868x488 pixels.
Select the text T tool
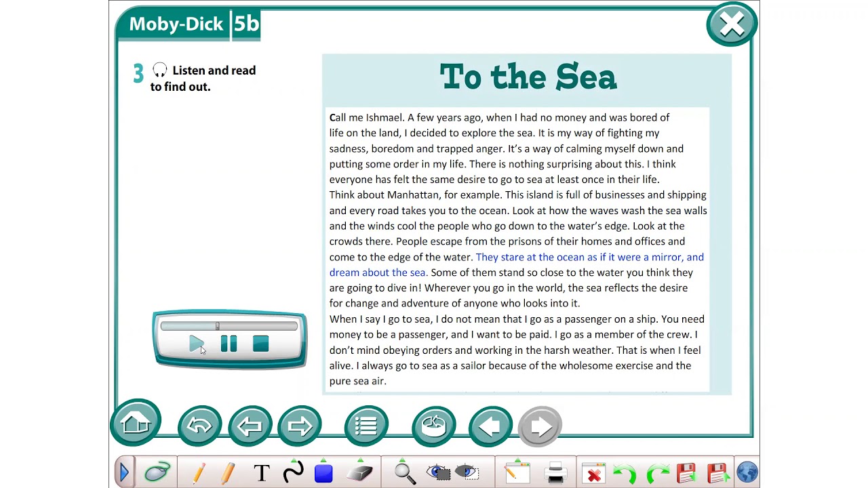click(x=262, y=472)
